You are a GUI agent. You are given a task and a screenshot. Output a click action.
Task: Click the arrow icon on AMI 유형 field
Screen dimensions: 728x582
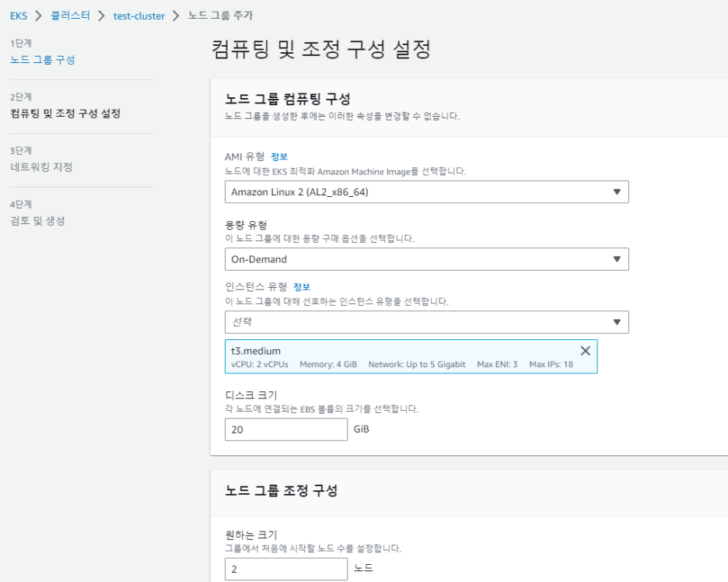(x=617, y=192)
